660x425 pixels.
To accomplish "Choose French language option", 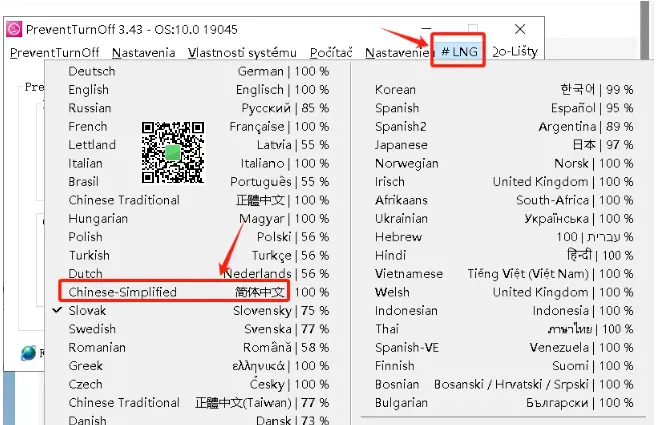I will pos(198,126).
